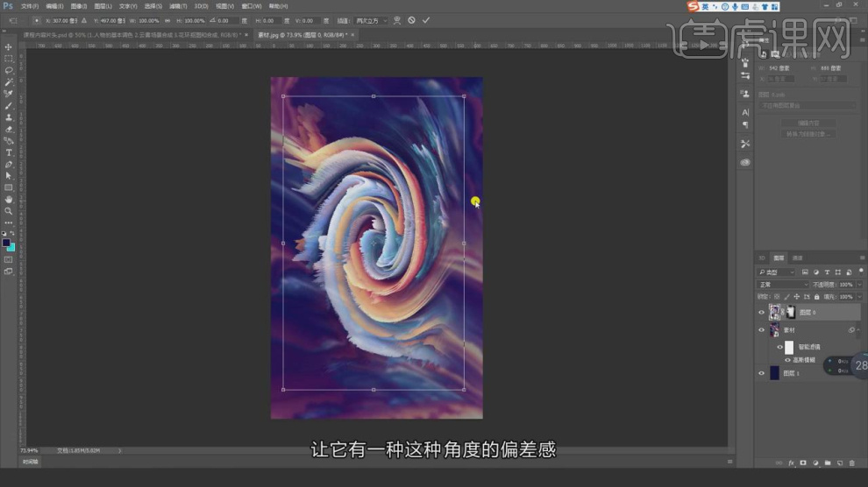Open the 图像(I) menu
Image resolution: width=868 pixels, height=487 pixels.
(79, 6)
